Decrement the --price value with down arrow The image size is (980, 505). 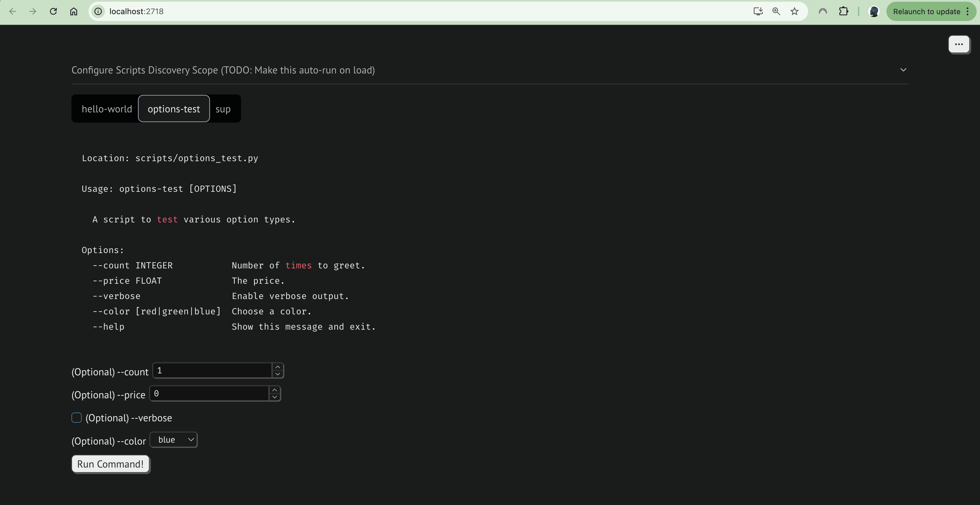coord(274,397)
